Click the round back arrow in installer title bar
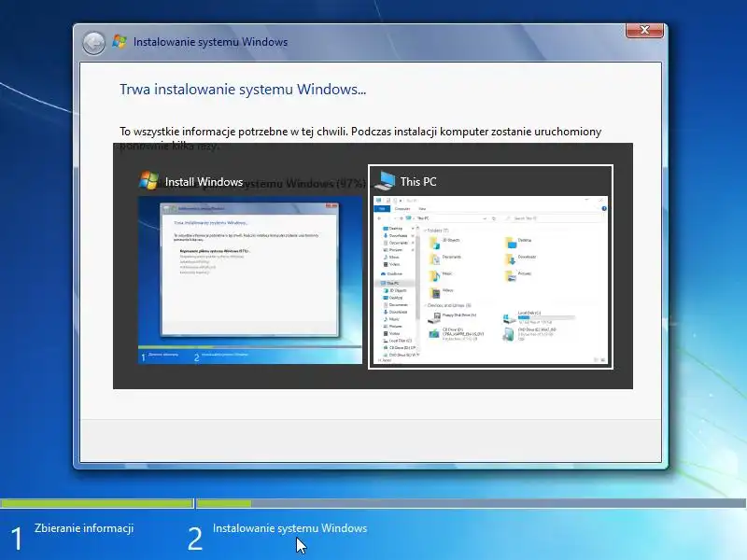This screenshot has height=560, width=747. click(94, 43)
